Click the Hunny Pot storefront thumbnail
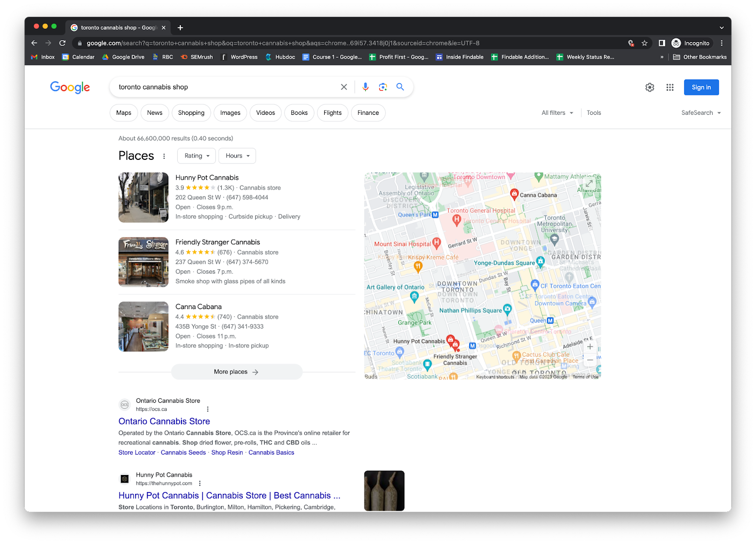 (144, 198)
